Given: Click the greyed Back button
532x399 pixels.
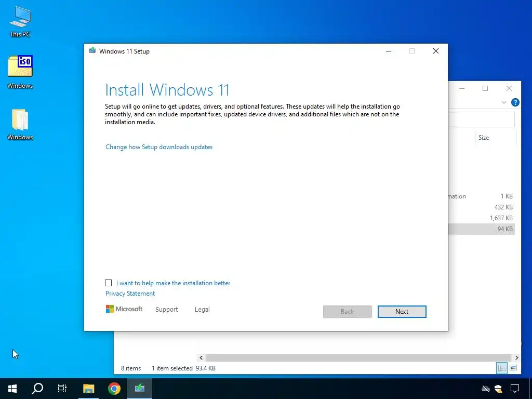Looking at the screenshot, I should tap(348, 312).
